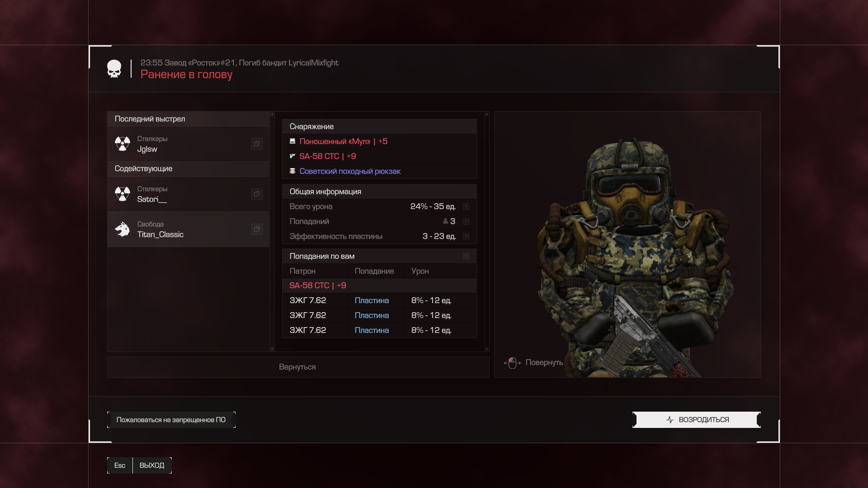Open help icon for Эффективность пластины

pos(466,236)
